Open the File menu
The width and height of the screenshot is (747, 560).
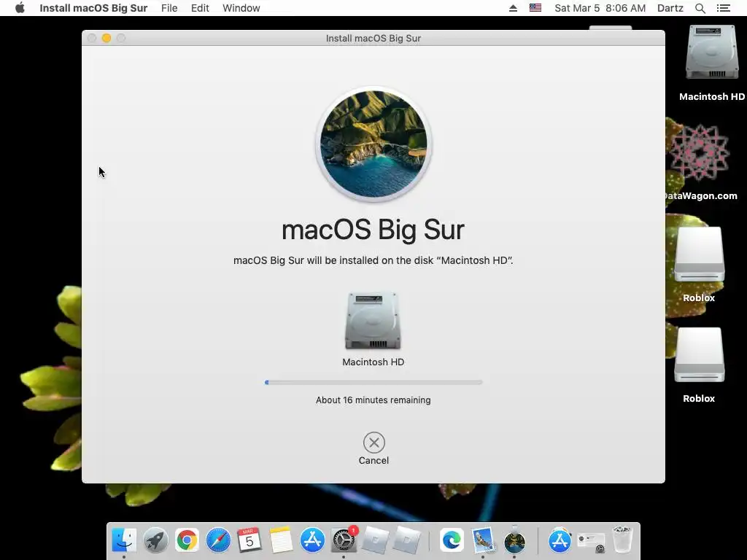pos(169,8)
